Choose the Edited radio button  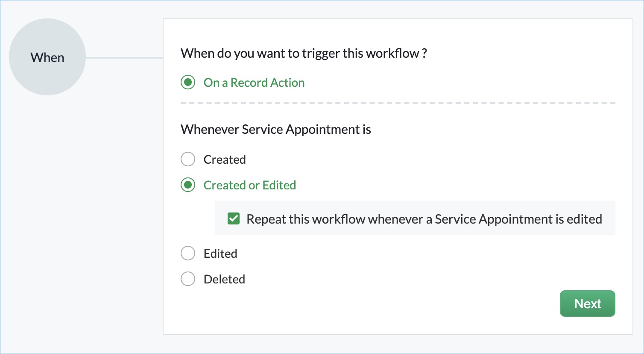188,254
